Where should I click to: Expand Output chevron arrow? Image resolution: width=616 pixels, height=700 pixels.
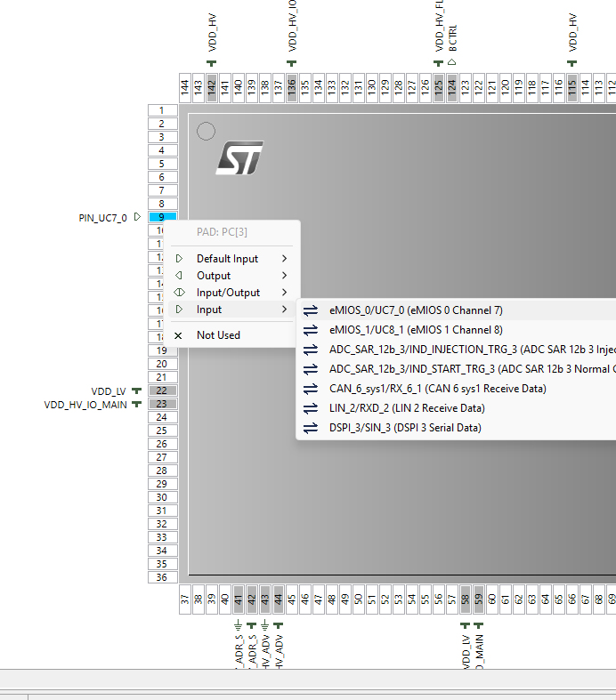(285, 276)
